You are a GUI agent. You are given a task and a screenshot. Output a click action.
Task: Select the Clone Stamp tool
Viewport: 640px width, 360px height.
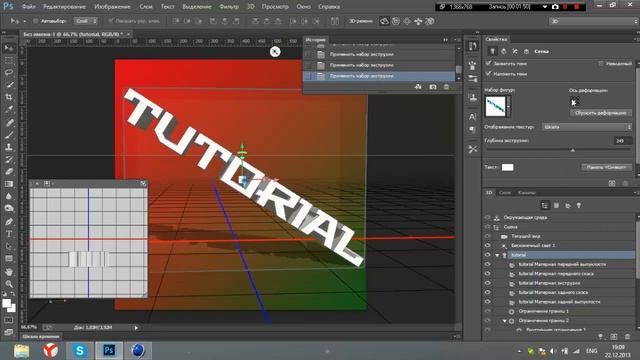click(x=9, y=147)
